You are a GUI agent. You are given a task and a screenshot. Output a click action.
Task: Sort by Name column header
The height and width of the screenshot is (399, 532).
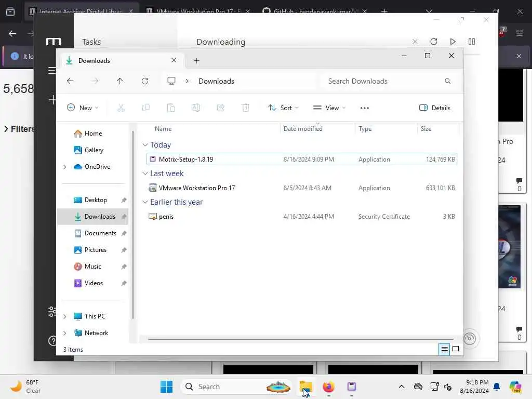click(163, 129)
